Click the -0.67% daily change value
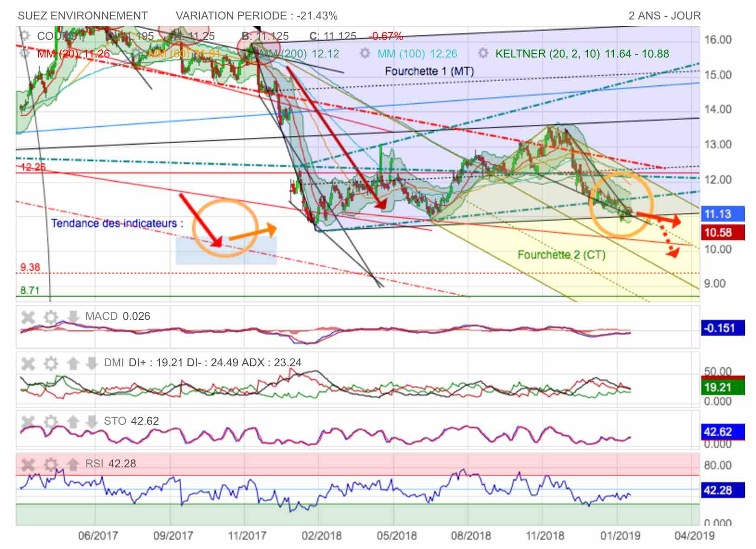Viewport: 756px width, 549px height. (x=386, y=36)
